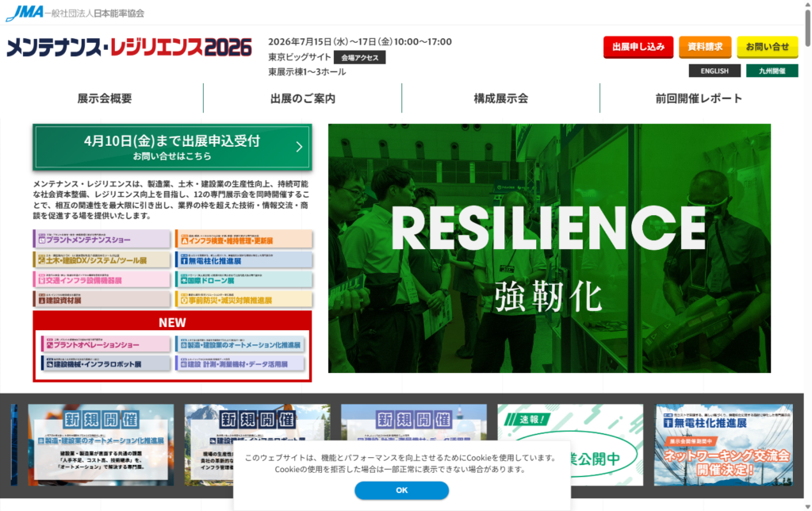The image size is (812, 511).
Task: Click the red 出展申し込み button
Action: [x=638, y=47]
